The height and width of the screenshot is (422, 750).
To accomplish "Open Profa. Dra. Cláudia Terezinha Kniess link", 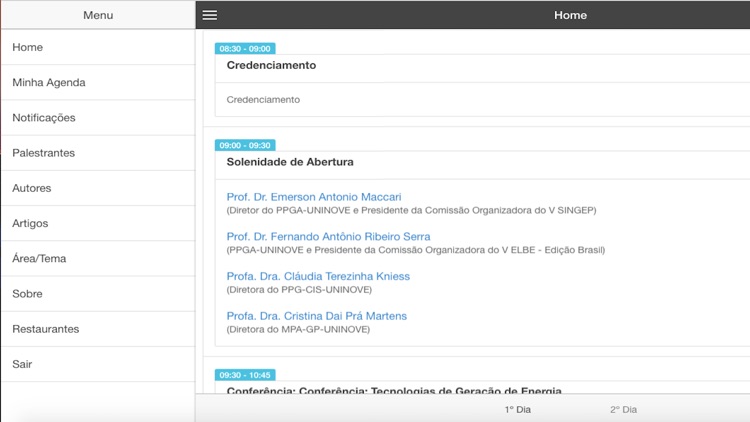I will click(x=318, y=277).
